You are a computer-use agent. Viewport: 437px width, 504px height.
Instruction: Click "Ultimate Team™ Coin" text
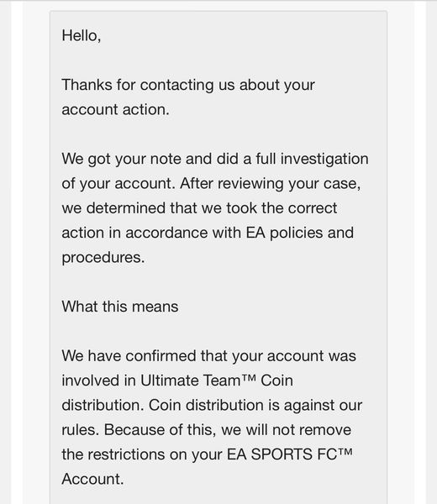(x=217, y=381)
